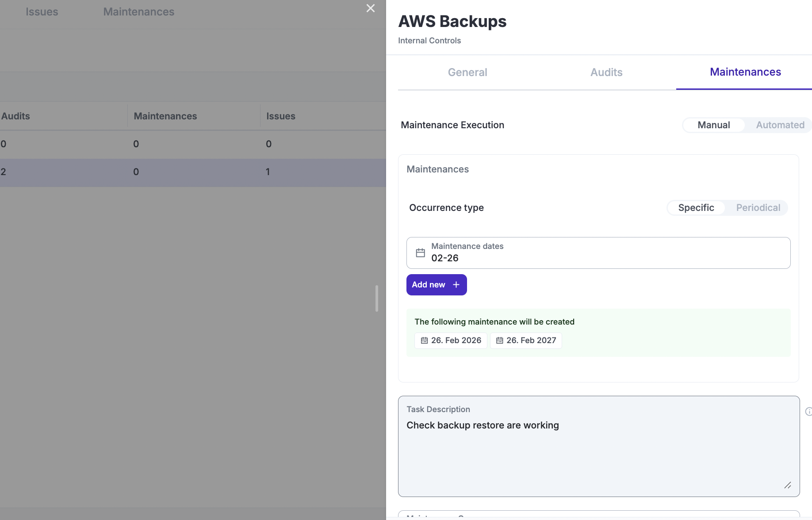Click the plus icon on Add new
Viewport: 812px width, 520px height.
pyautogui.click(x=456, y=285)
